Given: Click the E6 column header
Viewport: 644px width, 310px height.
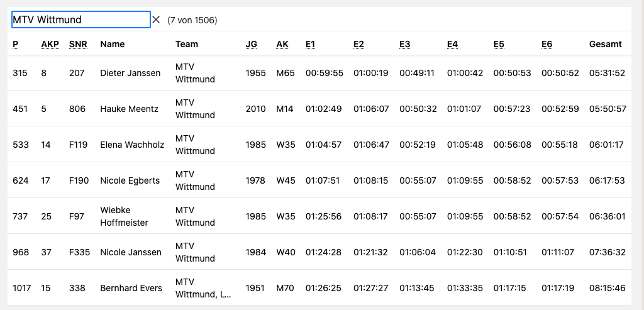Looking at the screenshot, I should (x=547, y=44).
